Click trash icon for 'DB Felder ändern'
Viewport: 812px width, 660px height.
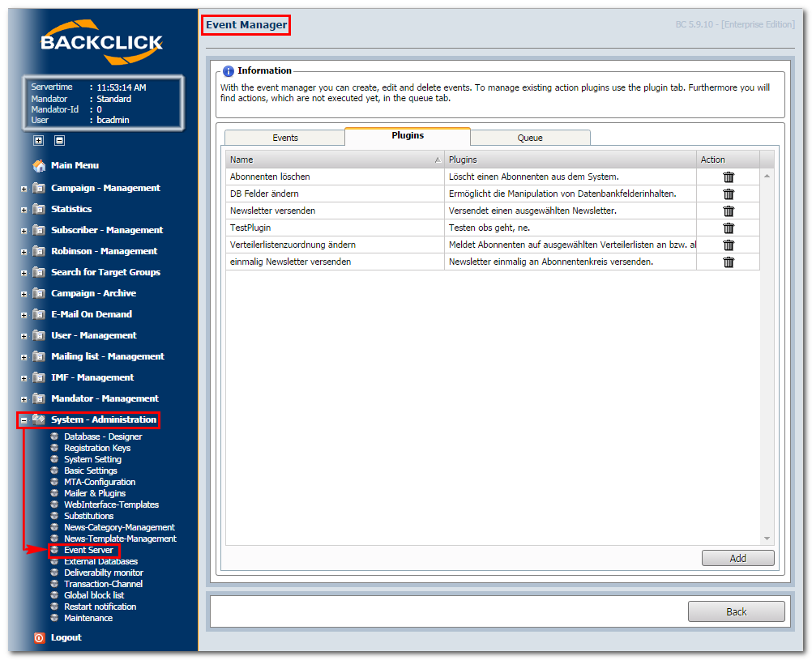(728, 194)
